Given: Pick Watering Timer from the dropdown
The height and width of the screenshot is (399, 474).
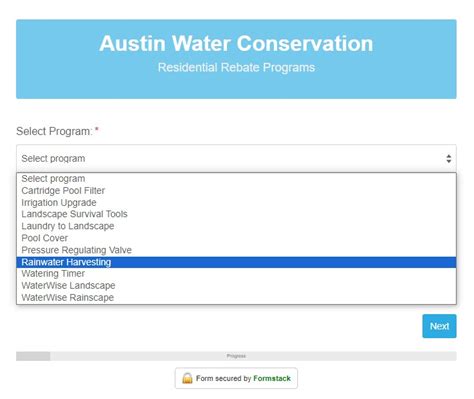Looking at the screenshot, I should click(x=236, y=274).
